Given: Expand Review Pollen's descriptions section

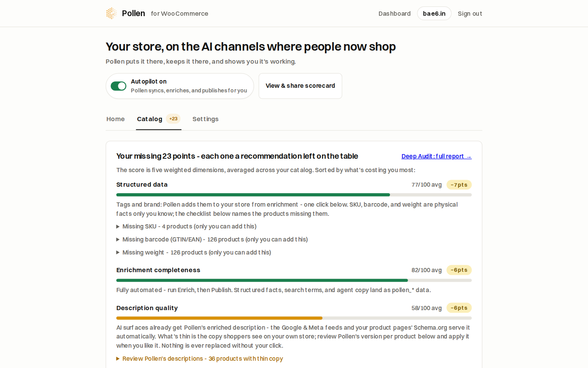Looking at the screenshot, I should tap(199, 359).
